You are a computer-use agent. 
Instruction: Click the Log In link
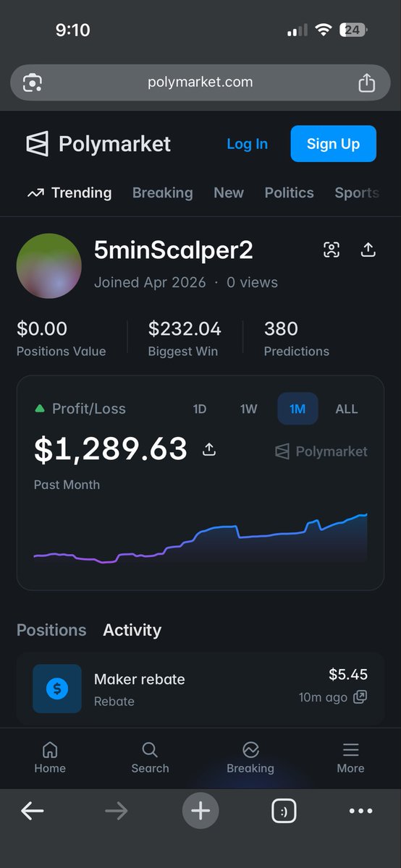point(248,144)
